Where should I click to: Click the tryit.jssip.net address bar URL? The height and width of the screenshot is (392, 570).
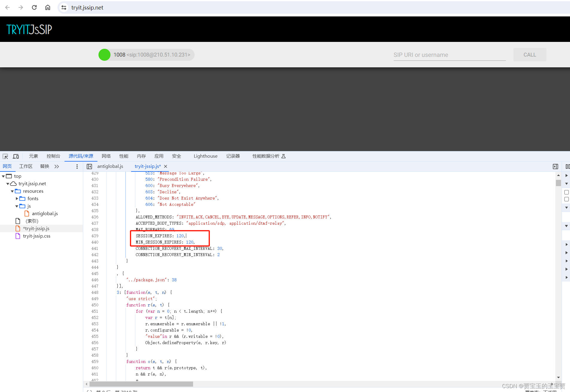pyautogui.click(x=87, y=7)
